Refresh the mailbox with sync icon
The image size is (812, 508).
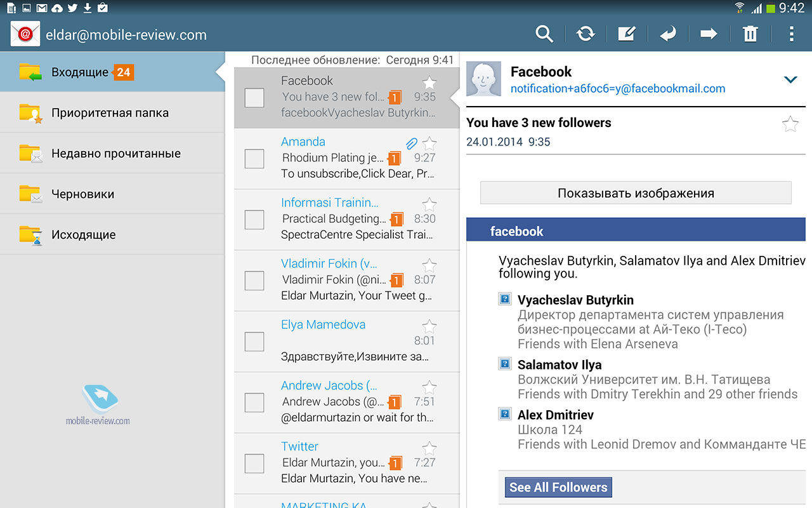[x=586, y=34]
